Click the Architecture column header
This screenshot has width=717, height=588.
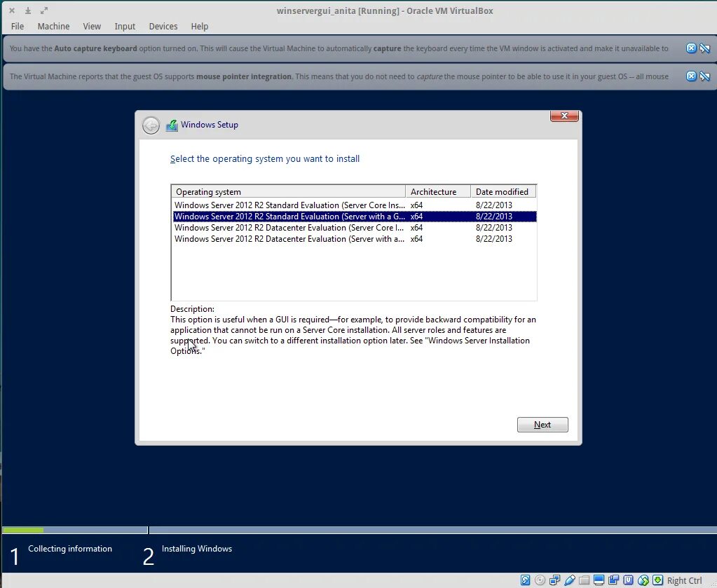tap(438, 191)
